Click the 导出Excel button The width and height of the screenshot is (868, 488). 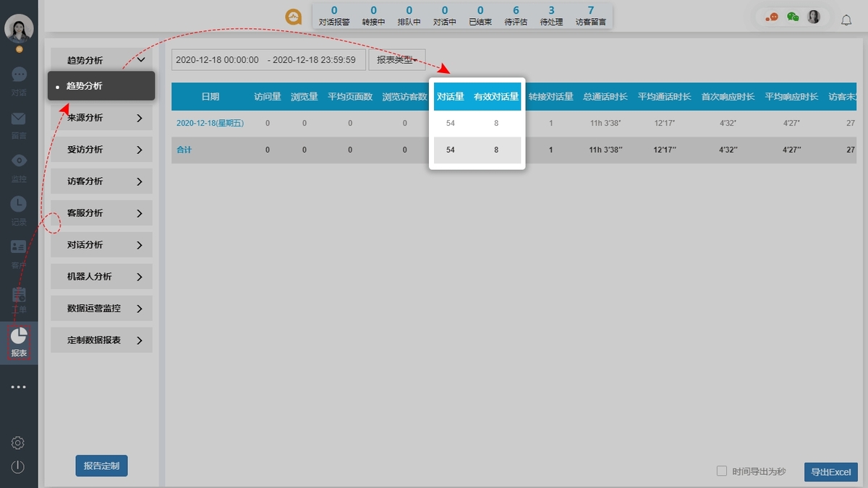[831, 472]
